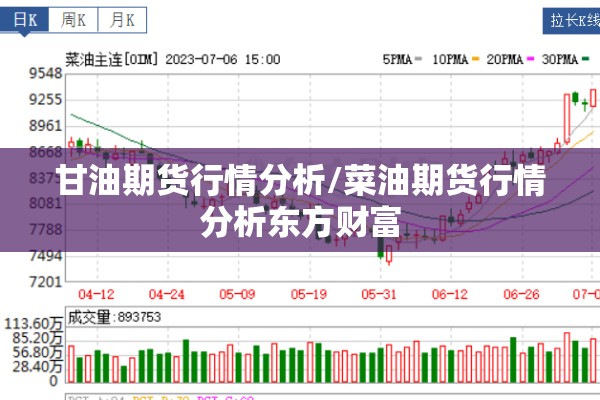Click the 5PMA legend color marker
Screen dimensions: 600x400
[x=418, y=59]
